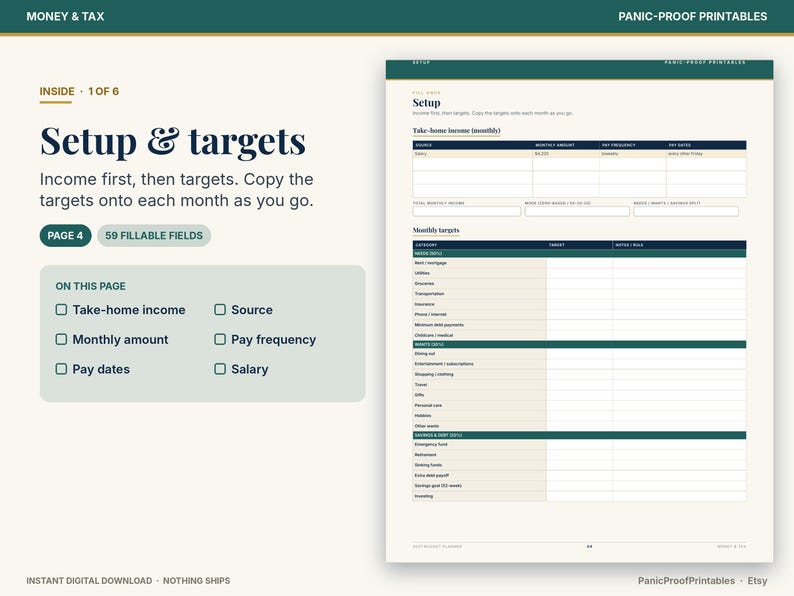Click the Investing row label
The height and width of the screenshot is (596, 794).
click(x=424, y=496)
